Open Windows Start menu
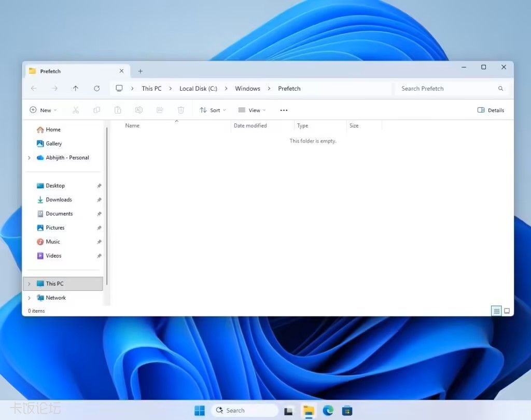 pos(200,411)
